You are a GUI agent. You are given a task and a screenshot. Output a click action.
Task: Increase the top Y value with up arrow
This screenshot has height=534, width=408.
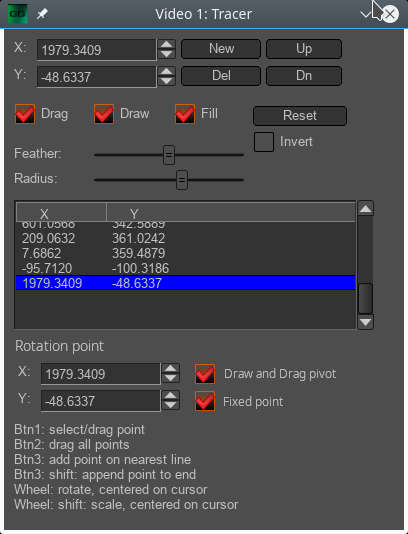167,72
